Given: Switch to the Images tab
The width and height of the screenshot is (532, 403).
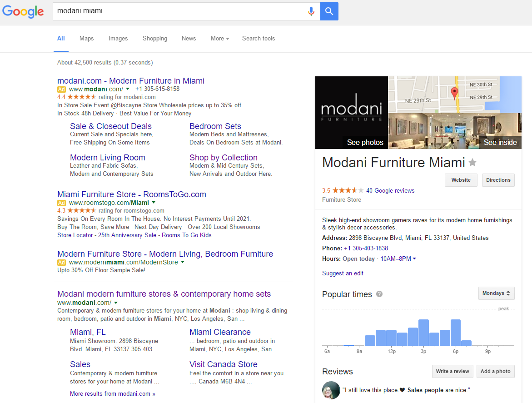Looking at the screenshot, I should click(x=118, y=38).
